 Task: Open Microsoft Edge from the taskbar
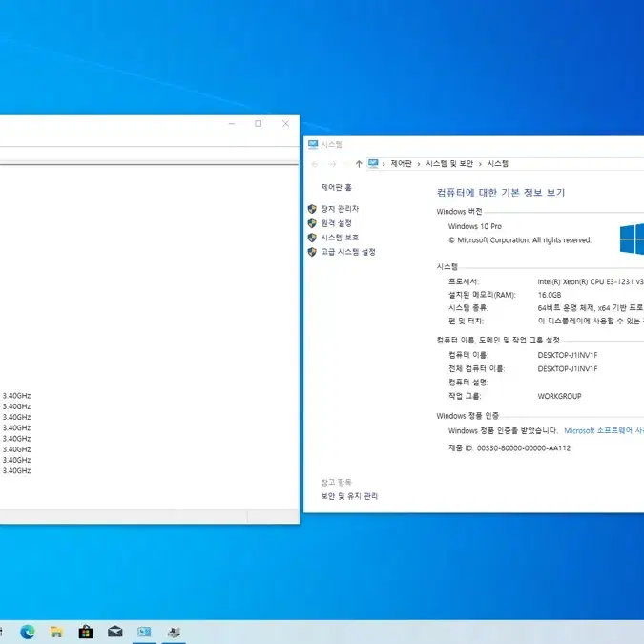click(28, 632)
